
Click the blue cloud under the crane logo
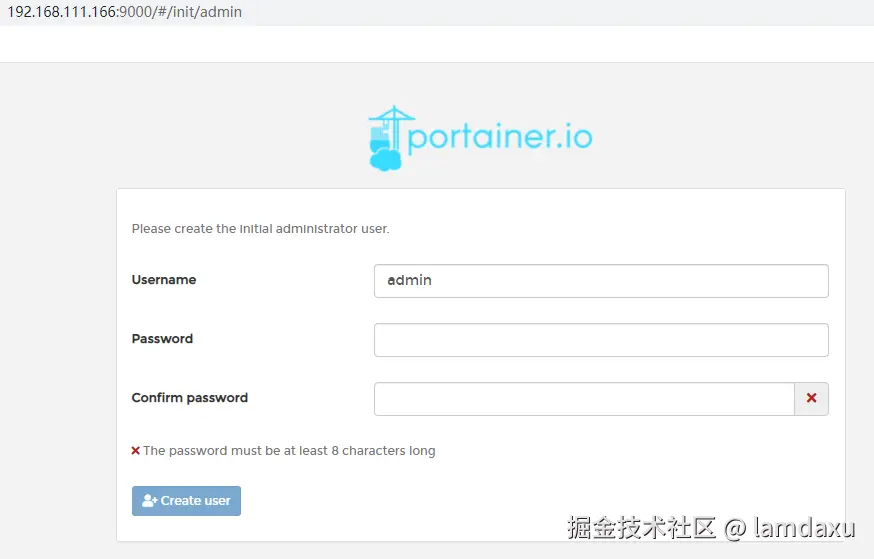(385, 158)
